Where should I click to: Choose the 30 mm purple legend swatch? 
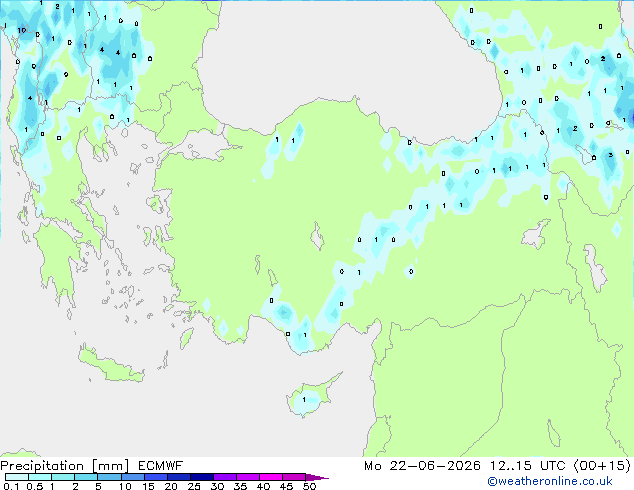click(224, 477)
